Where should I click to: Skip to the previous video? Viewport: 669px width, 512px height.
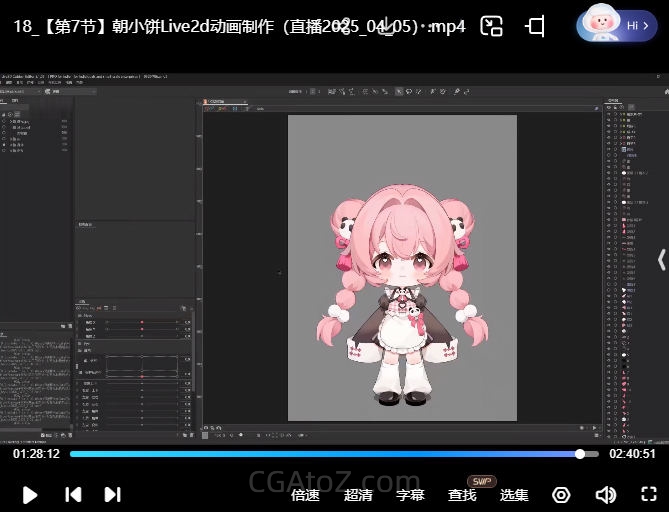(x=73, y=494)
